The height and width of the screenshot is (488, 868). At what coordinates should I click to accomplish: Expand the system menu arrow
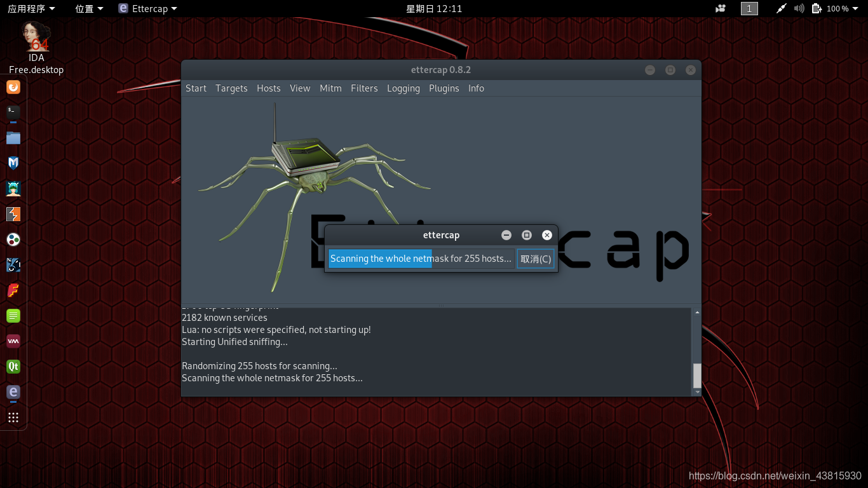pyautogui.click(x=855, y=9)
